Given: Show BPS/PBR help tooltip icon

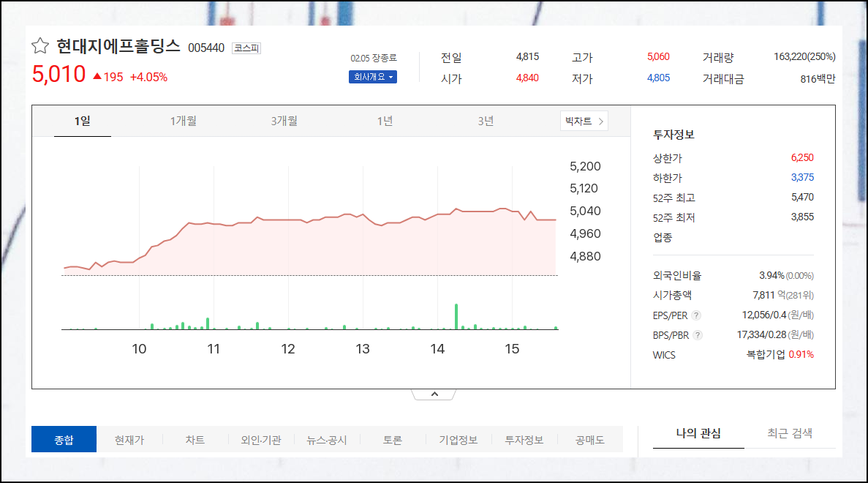Looking at the screenshot, I should [x=698, y=335].
